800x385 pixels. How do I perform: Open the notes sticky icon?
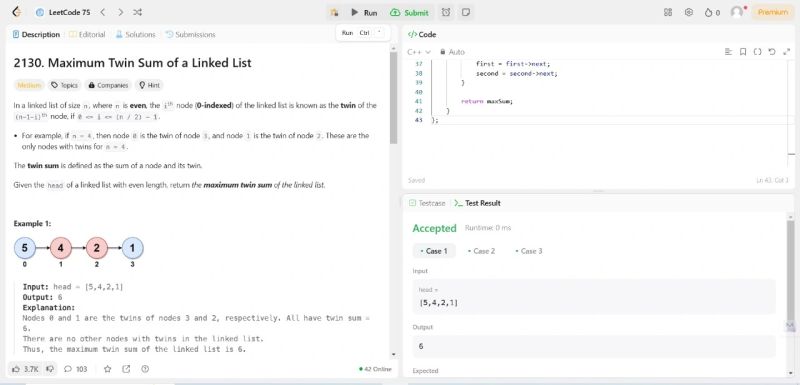pyautogui.click(x=465, y=12)
